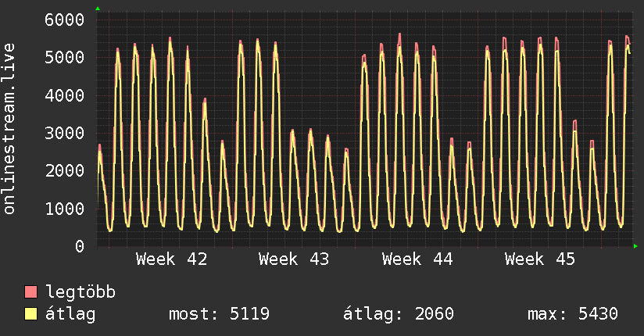Click the 'most: 5119' statistic
Image resolution: width=644 pixels, height=336 pixels.
click(219, 314)
